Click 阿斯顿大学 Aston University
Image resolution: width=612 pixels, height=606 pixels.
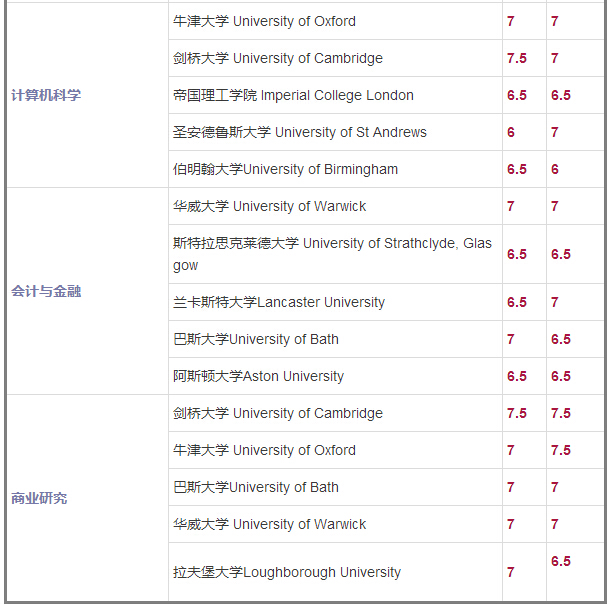(258, 376)
